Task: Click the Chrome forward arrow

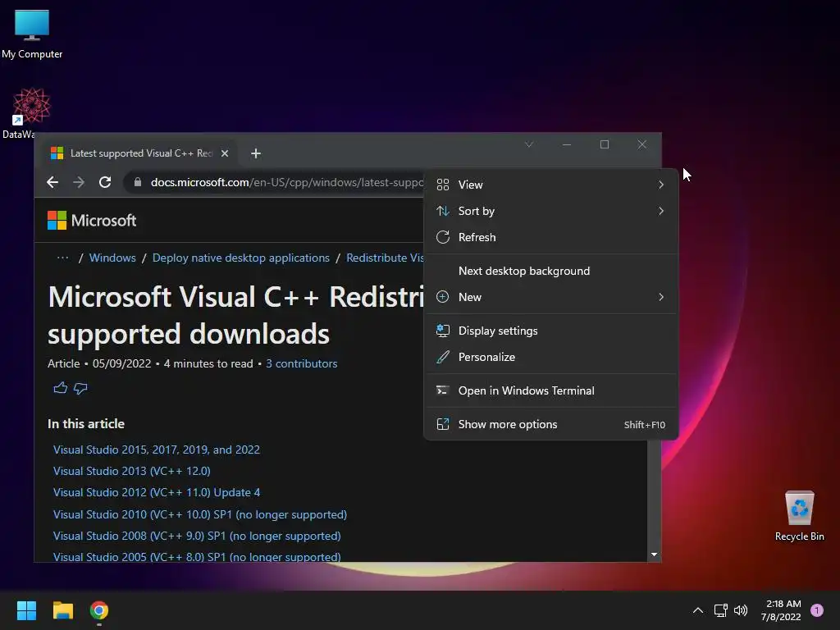Action: (x=79, y=182)
